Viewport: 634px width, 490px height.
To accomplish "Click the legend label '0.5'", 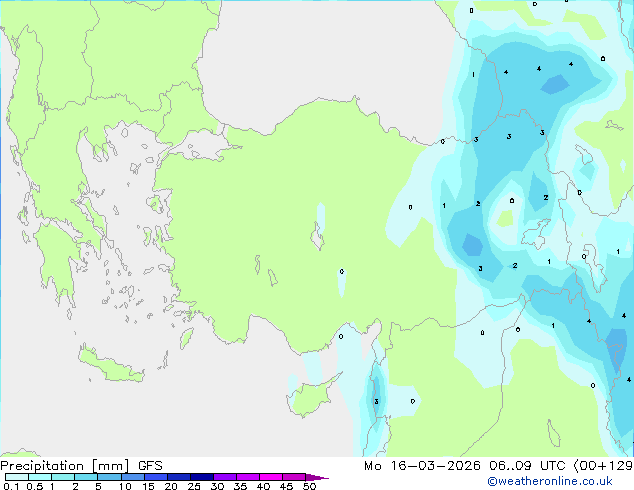I will (35, 486).
